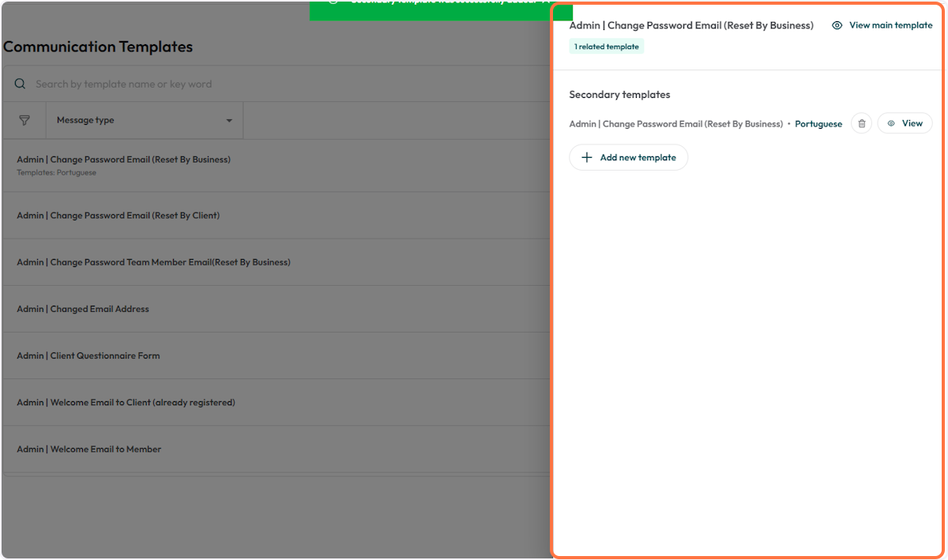Select Admin Change Password Email (Reset By Client)
The width and height of the screenshot is (948, 560).
coord(118,216)
